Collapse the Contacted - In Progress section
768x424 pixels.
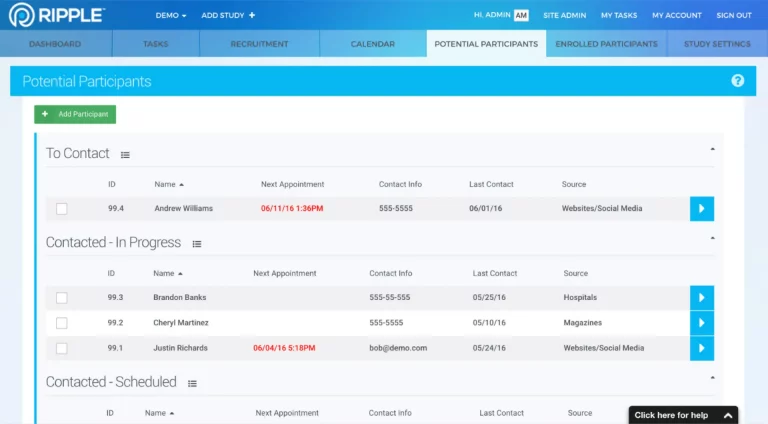(712, 238)
